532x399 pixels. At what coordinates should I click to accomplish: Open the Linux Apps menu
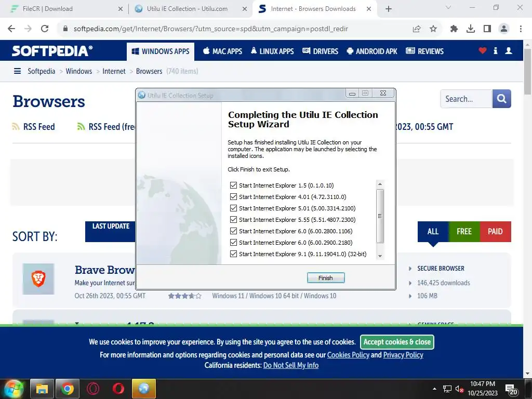tap(272, 51)
